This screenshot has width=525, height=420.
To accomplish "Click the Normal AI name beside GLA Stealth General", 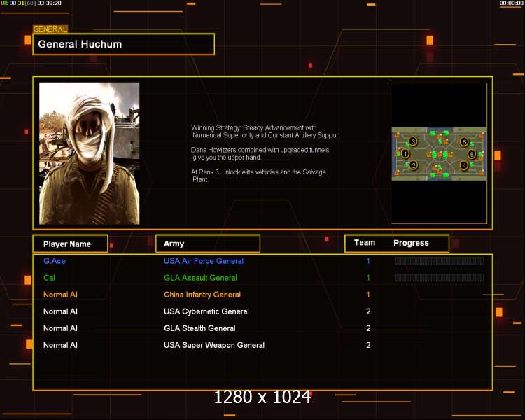I will 60,328.
